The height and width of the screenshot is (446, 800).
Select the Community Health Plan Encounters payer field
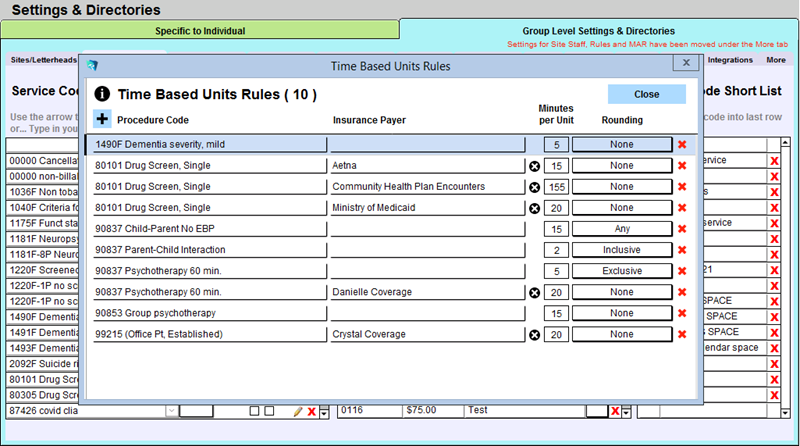428,187
